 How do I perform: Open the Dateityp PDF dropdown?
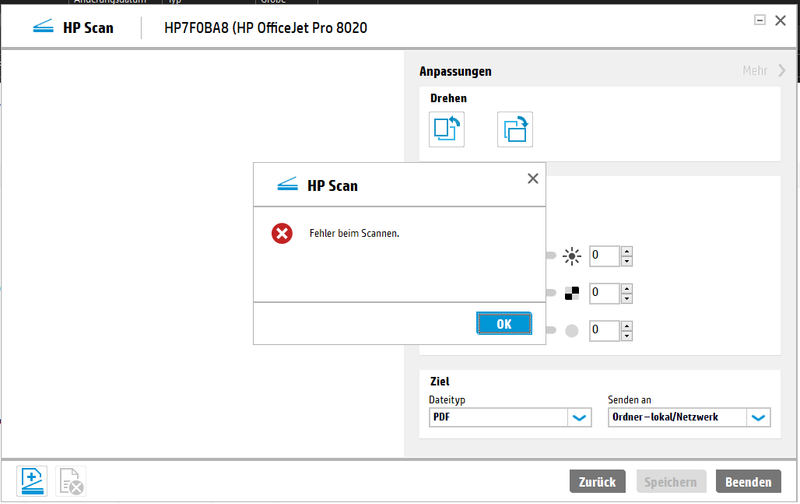[580, 417]
